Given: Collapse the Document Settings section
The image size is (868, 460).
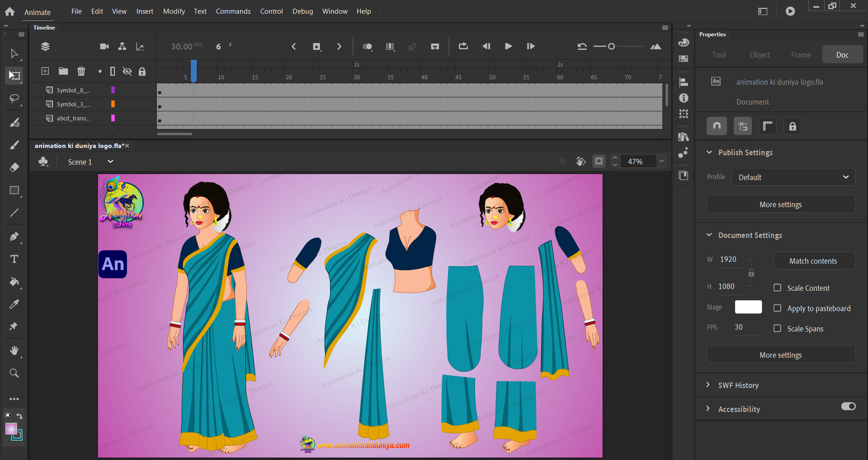Looking at the screenshot, I should [709, 235].
